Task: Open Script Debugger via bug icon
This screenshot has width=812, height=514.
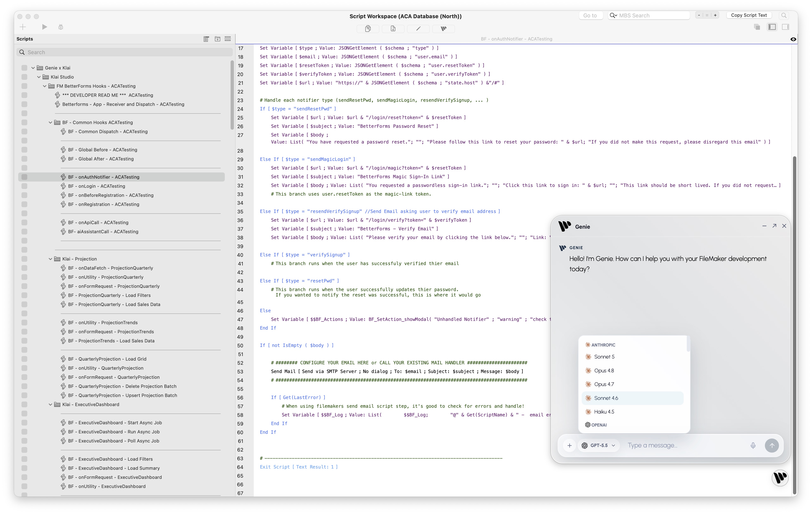Action: click(61, 27)
